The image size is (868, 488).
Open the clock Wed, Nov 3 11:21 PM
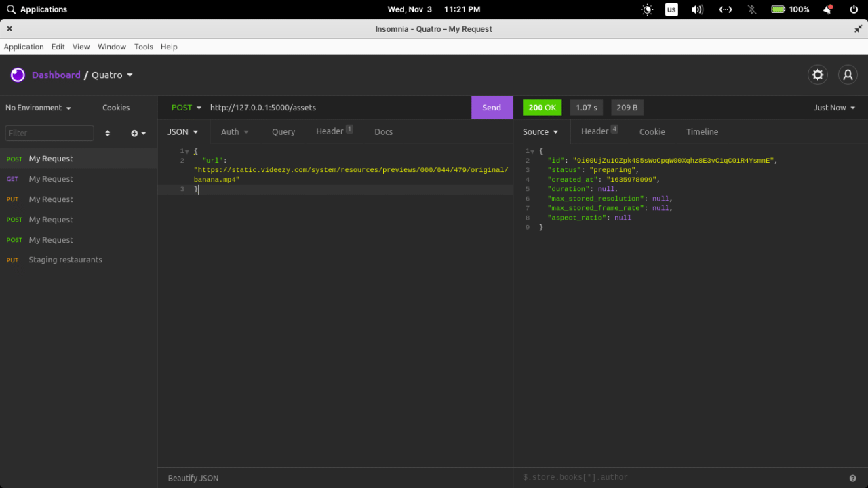(434, 9)
